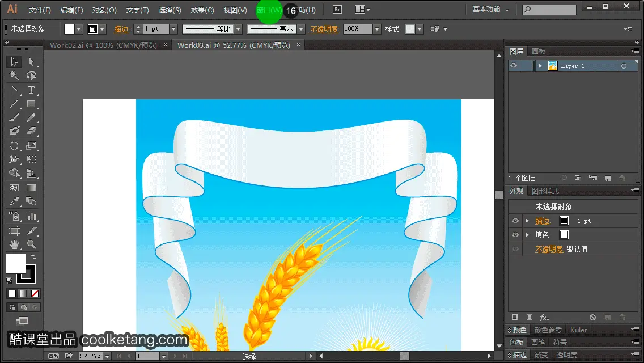
Task: Select the Pencil tool
Action: [31, 118]
